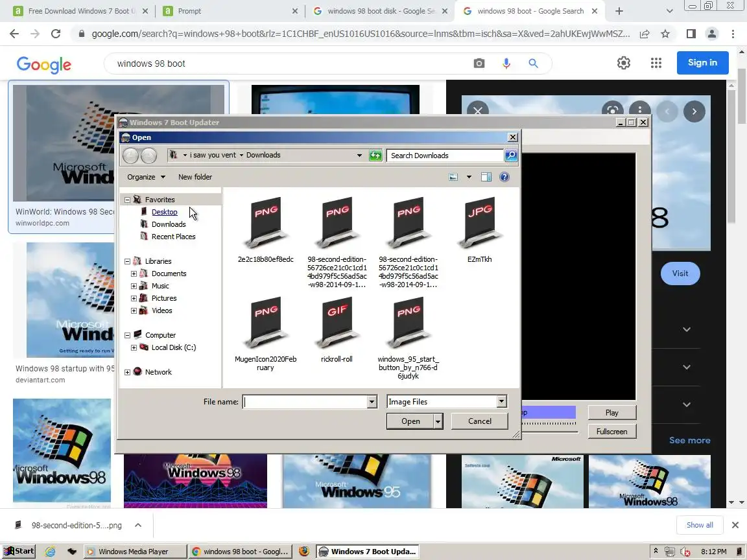Open the Organize menu
This screenshot has width=747, height=560.
pos(146,177)
